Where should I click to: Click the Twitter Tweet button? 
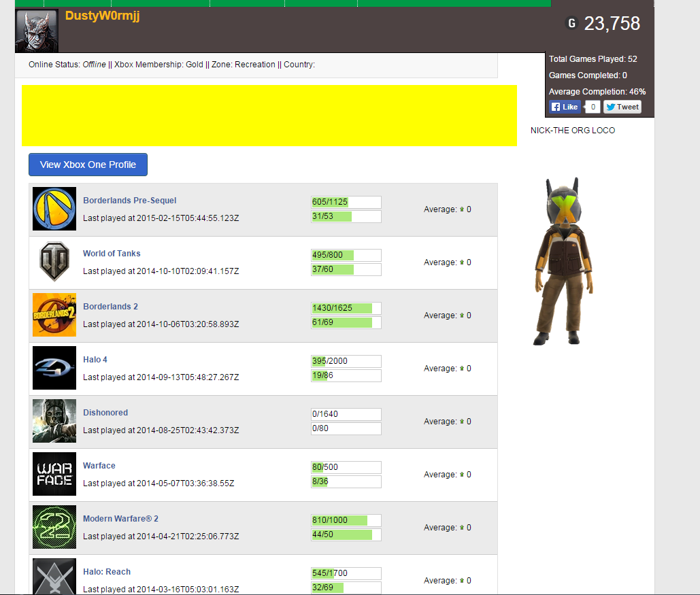pyautogui.click(x=622, y=107)
